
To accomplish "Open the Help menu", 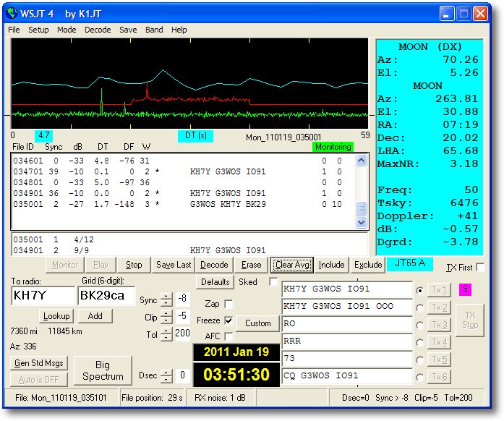I will coord(179,30).
